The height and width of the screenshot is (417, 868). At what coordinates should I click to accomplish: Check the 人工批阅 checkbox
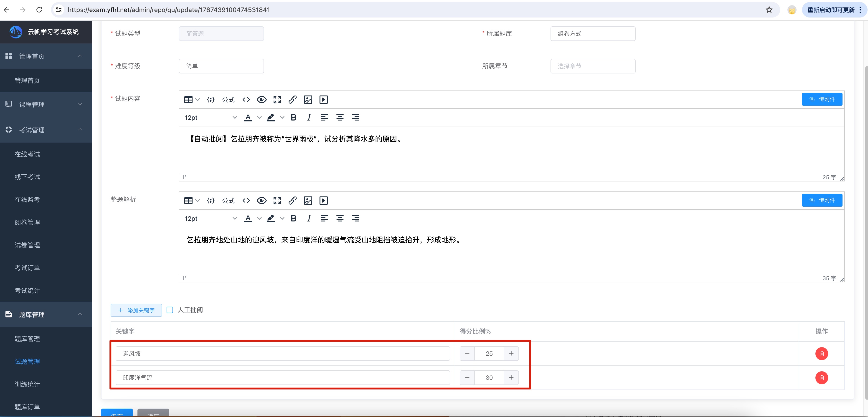pos(170,310)
